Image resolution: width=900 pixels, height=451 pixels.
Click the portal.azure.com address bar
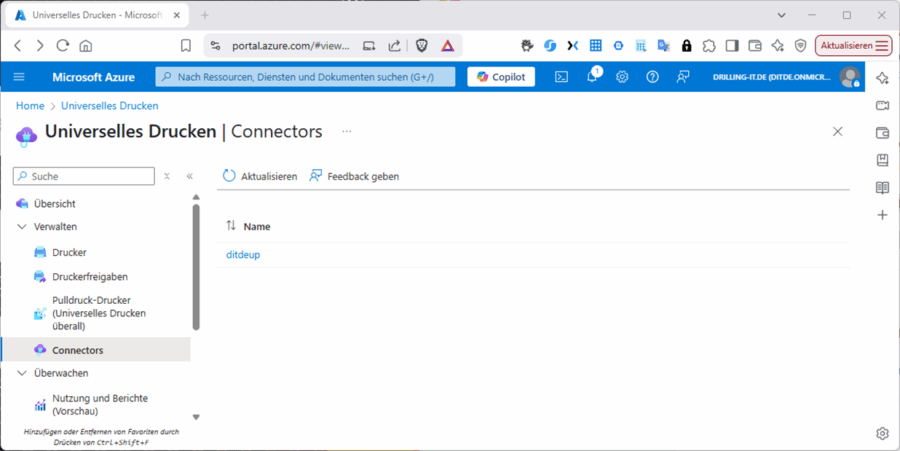(291, 46)
